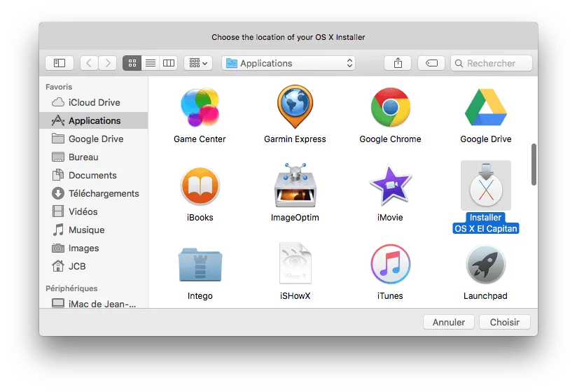The width and height of the screenshot is (577, 392).
Task: Select iMac de Jean under Périphériques
Action: (94, 304)
